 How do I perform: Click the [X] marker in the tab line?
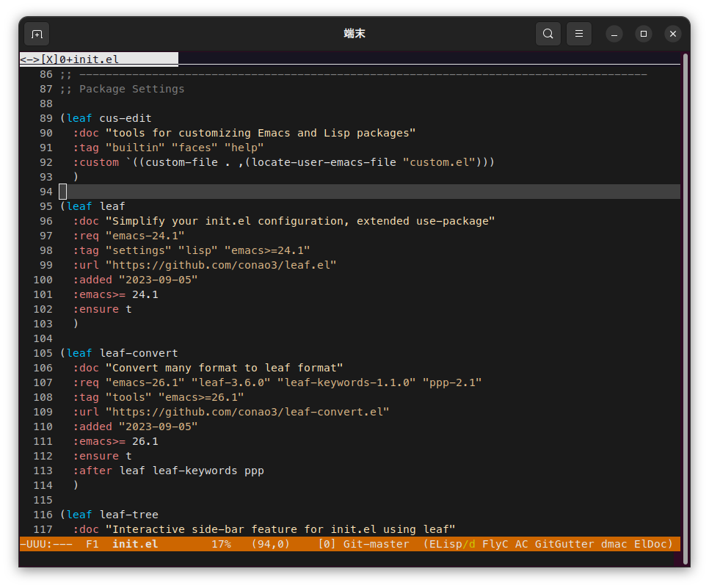tap(49, 59)
